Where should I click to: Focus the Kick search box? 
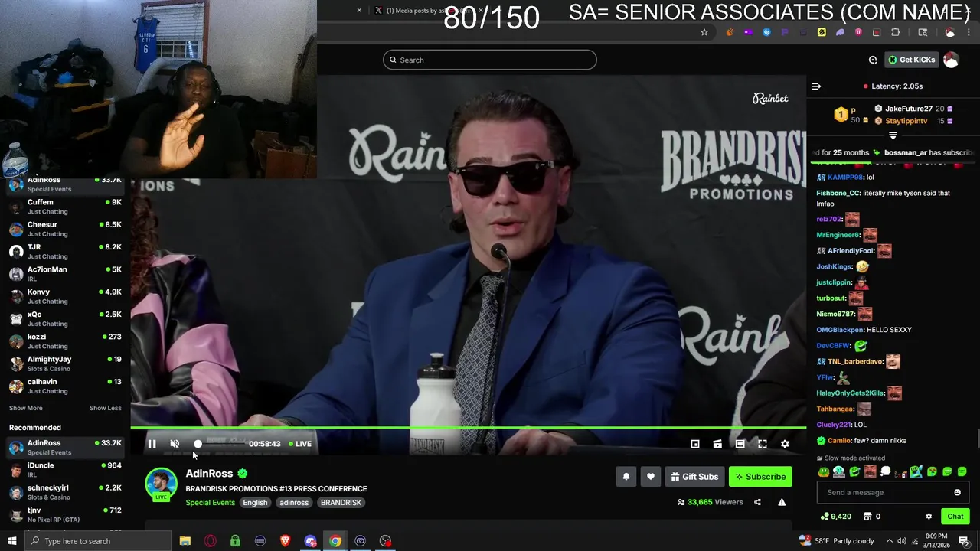(490, 60)
